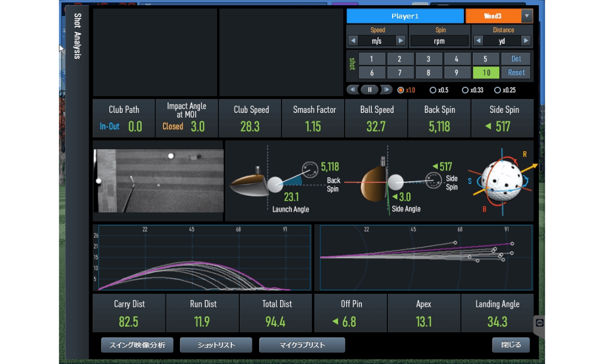Open the Wood3 club dropdown
The image size is (604, 364).
point(527,16)
